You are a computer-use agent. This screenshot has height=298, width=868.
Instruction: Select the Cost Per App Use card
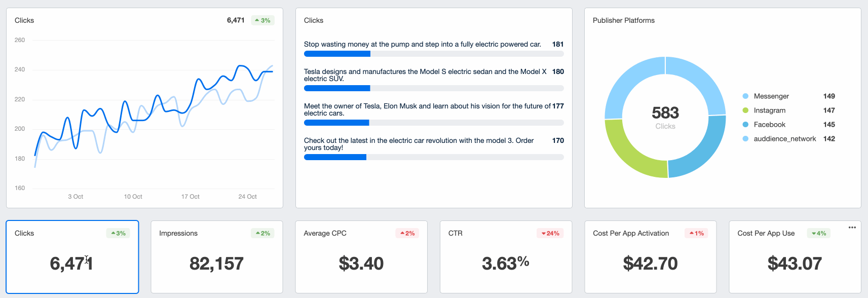click(795, 257)
